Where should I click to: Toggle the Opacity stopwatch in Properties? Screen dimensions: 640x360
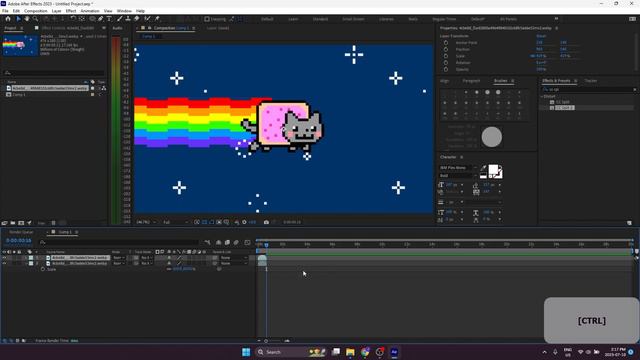tap(446, 69)
